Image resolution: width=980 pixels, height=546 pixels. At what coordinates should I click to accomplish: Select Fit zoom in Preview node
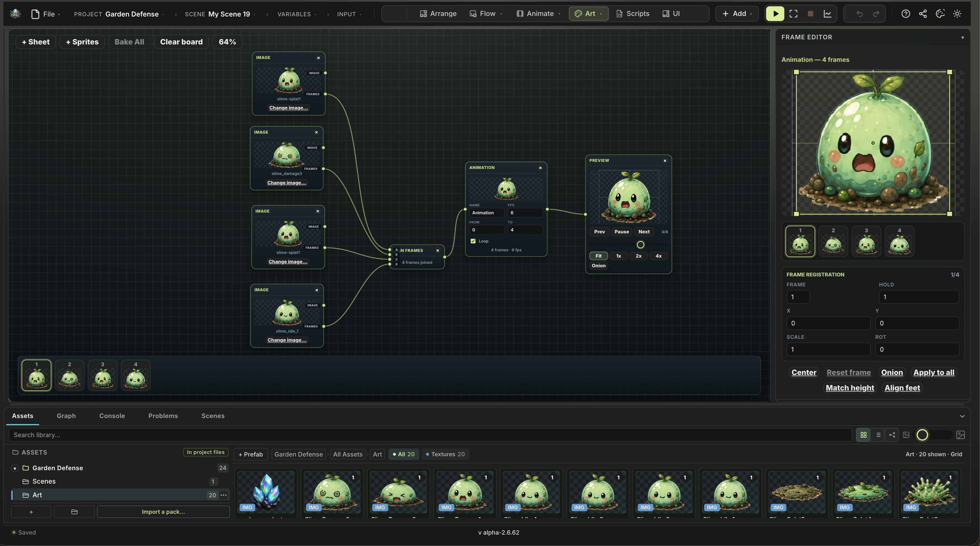tap(598, 256)
